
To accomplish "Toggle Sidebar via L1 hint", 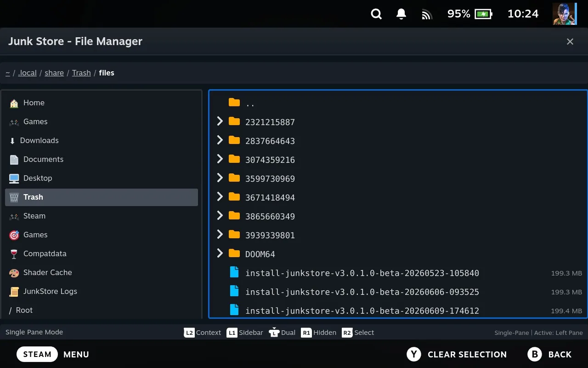I will tap(245, 333).
